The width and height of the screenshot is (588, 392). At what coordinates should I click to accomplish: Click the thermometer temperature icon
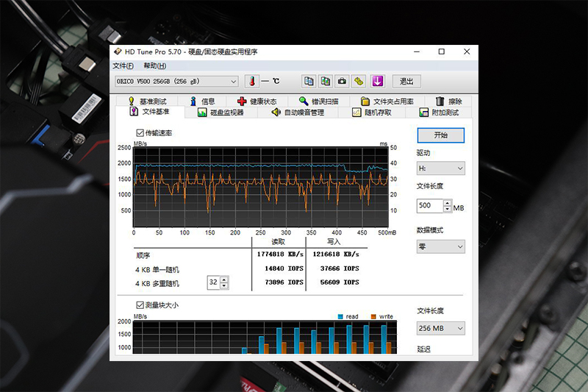click(252, 81)
